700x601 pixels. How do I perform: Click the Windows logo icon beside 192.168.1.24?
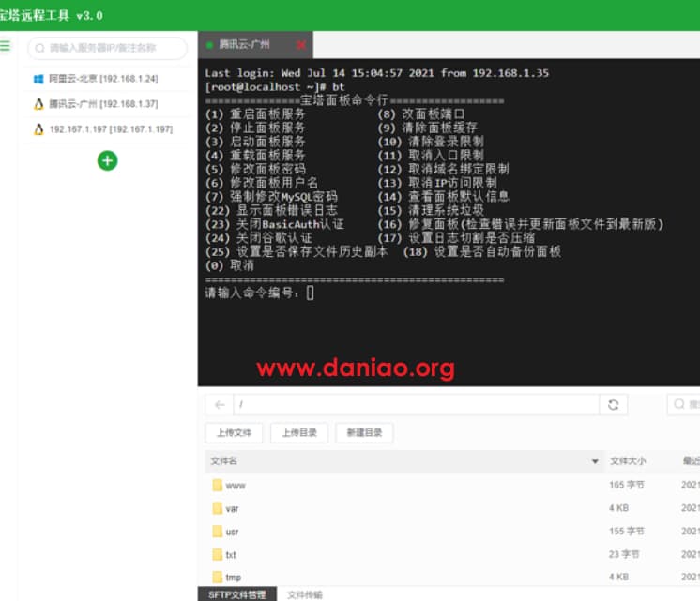38,79
